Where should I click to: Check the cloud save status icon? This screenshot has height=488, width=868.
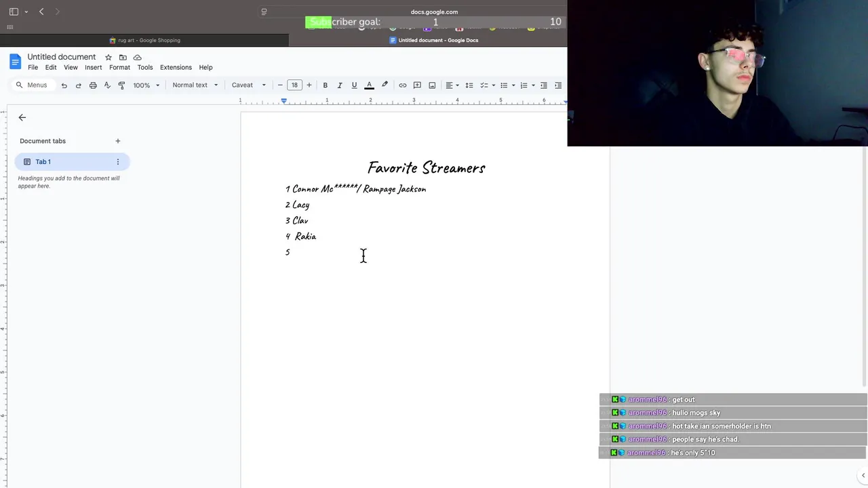point(138,58)
